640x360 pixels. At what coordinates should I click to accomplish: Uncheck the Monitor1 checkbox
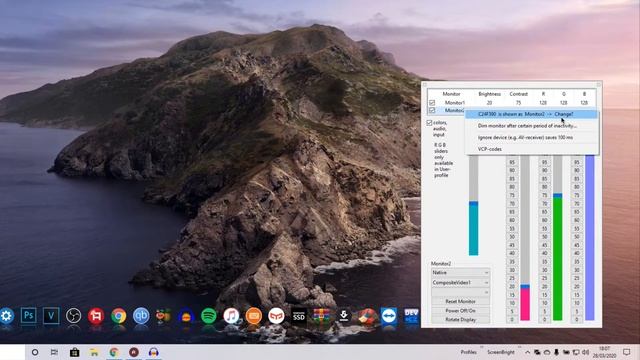point(432,103)
